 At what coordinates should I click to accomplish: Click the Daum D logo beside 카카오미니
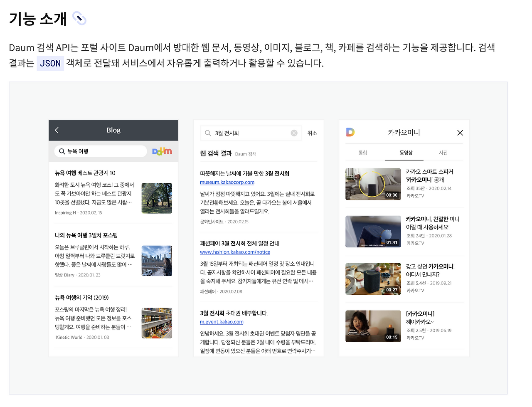tap(350, 132)
